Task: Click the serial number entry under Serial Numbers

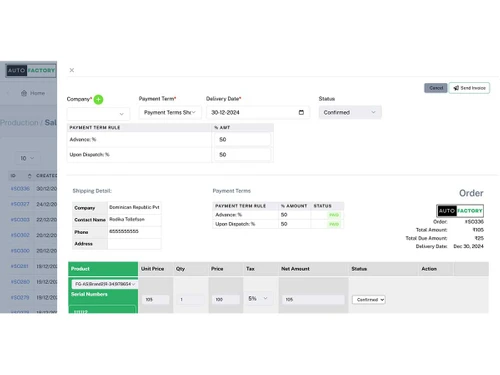Action: (x=103, y=310)
